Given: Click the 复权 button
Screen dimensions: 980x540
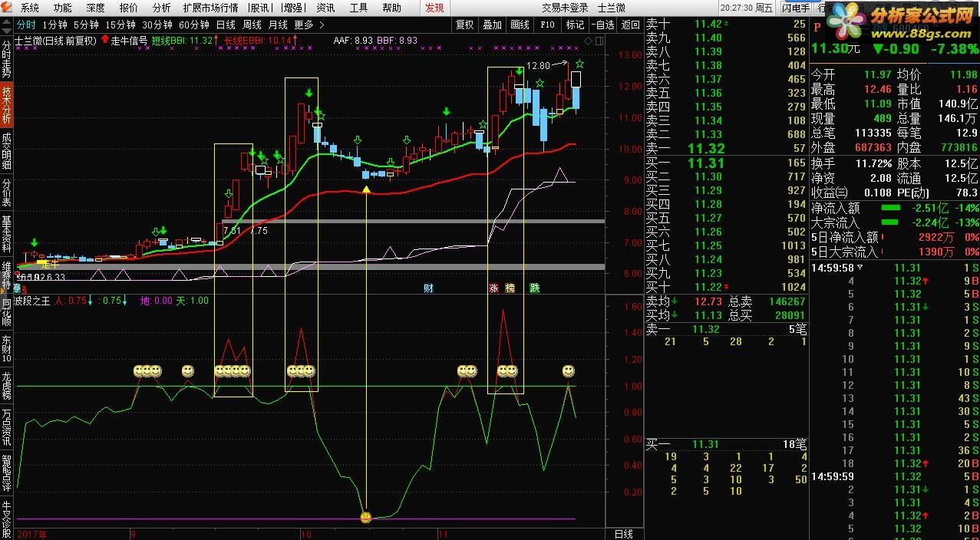Looking at the screenshot, I should [x=464, y=25].
